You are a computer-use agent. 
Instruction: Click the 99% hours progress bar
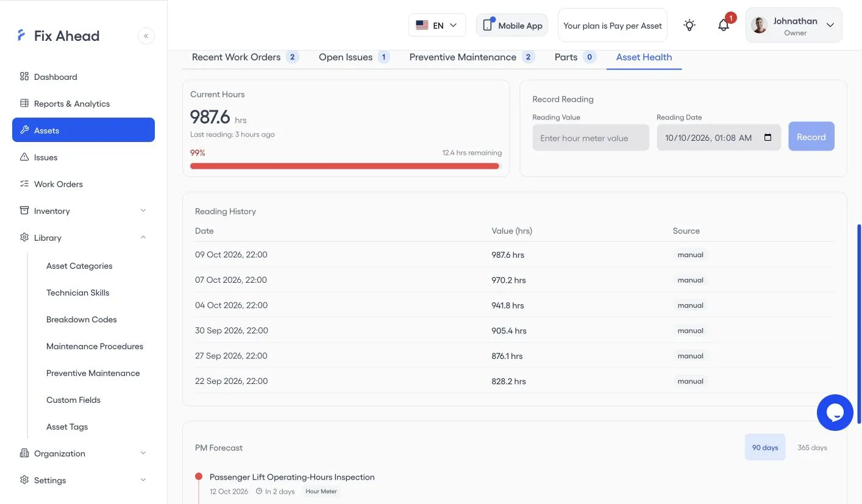[x=346, y=166]
